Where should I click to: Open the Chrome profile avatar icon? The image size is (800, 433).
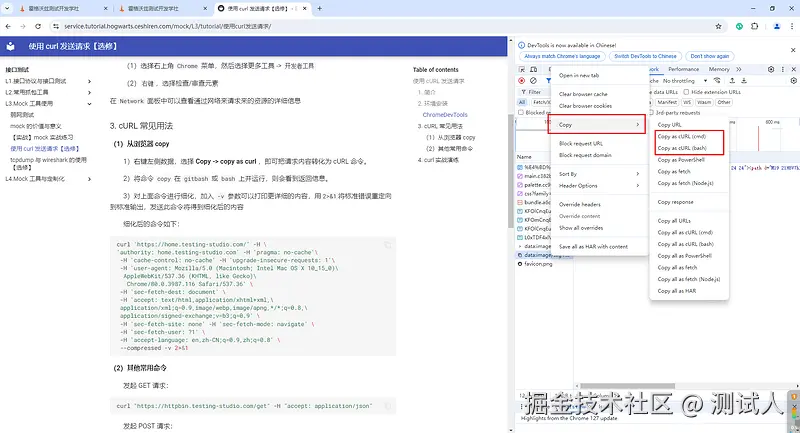(x=777, y=26)
